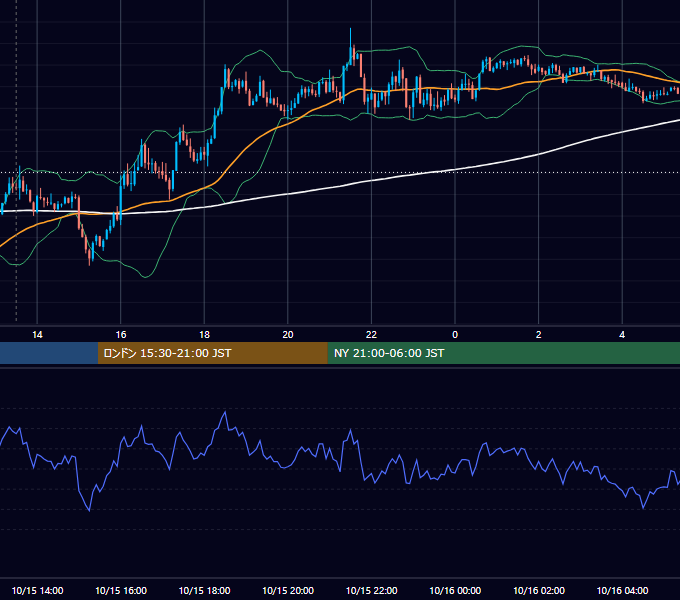Viewport: 680px width, 600px height.
Task: Click the lowest candlestick after 15:00
Action: tap(89, 256)
